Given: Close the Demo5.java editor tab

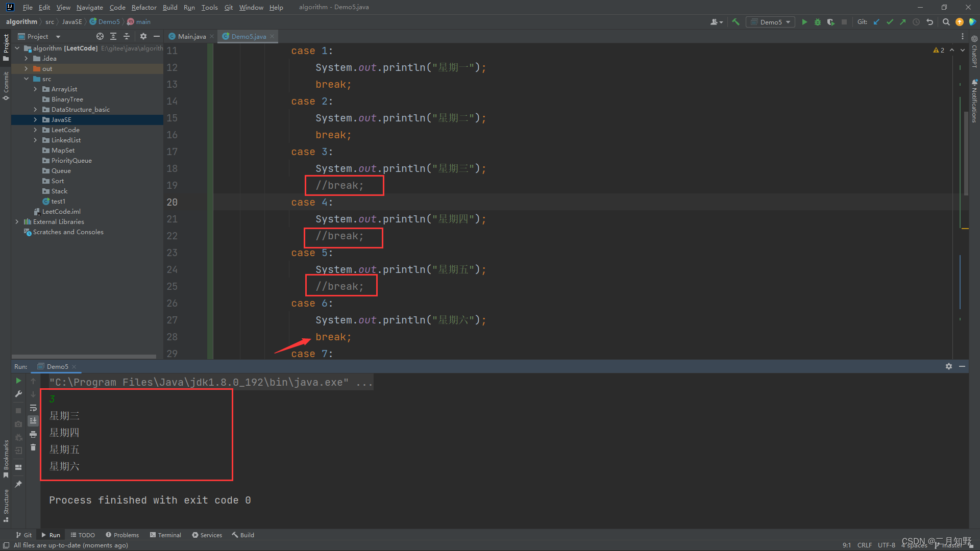Looking at the screenshot, I should (x=272, y=36).
